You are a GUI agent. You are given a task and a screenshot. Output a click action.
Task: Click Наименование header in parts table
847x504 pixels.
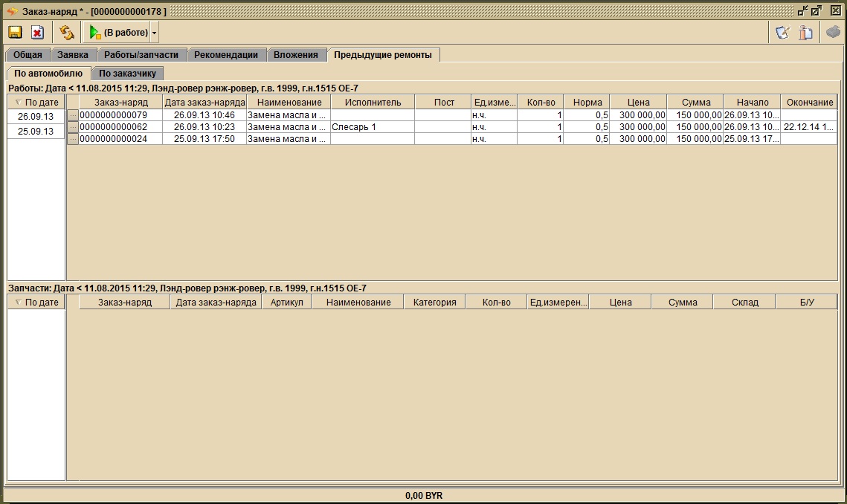pyautogui.click(x=358, y=302)
